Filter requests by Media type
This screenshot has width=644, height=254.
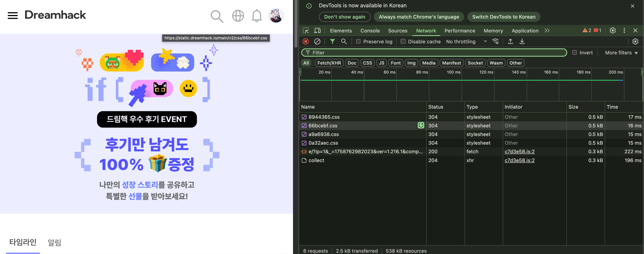pos(429,63)
